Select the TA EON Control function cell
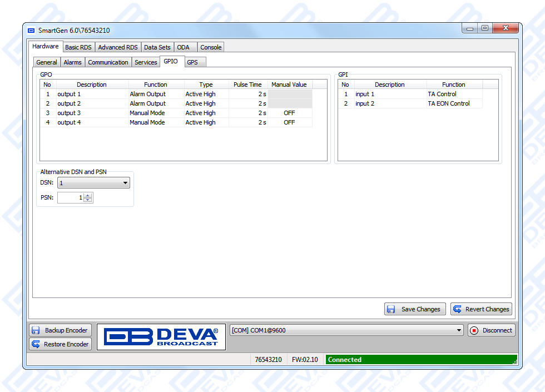 453,103
